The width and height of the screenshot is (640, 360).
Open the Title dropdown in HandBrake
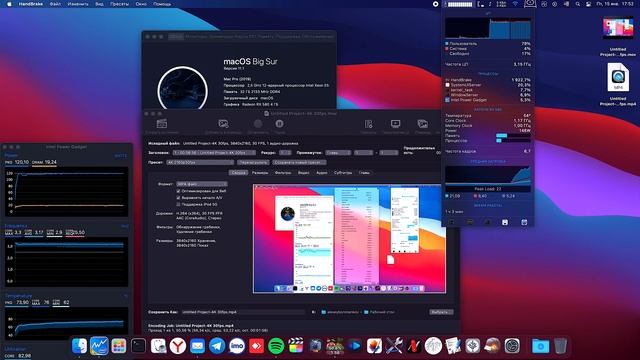click(x=214, y=153)
